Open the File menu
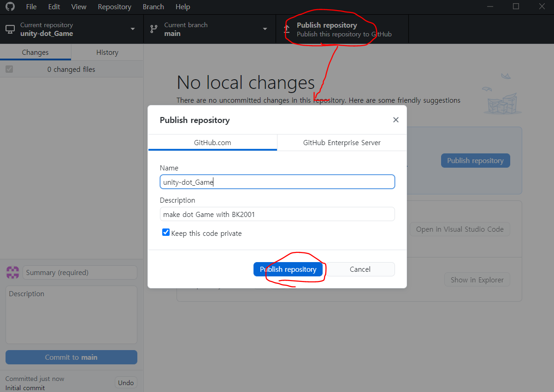Image resolution: width=554 pixels, height=392 pixels. pyautogui.click(x=31, y=7)
